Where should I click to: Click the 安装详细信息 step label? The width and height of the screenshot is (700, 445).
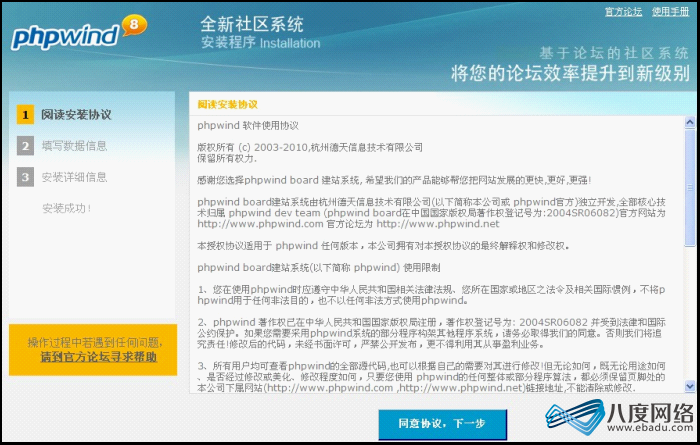74,177
